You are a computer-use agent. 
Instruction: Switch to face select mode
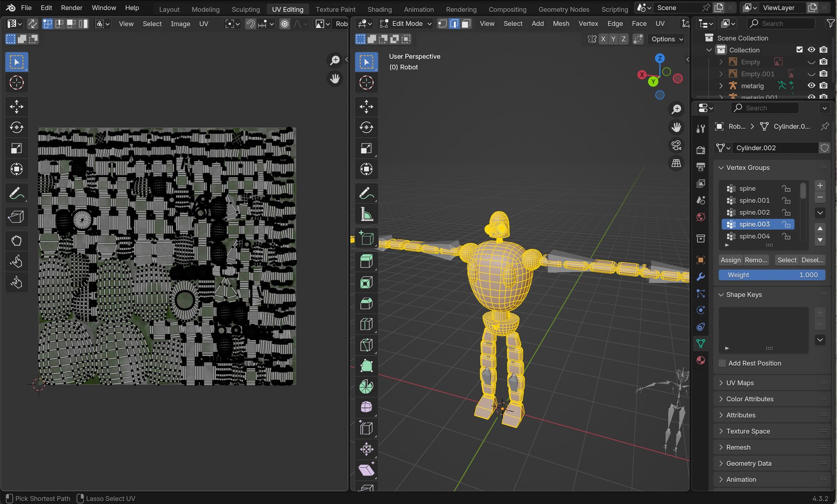466,24
